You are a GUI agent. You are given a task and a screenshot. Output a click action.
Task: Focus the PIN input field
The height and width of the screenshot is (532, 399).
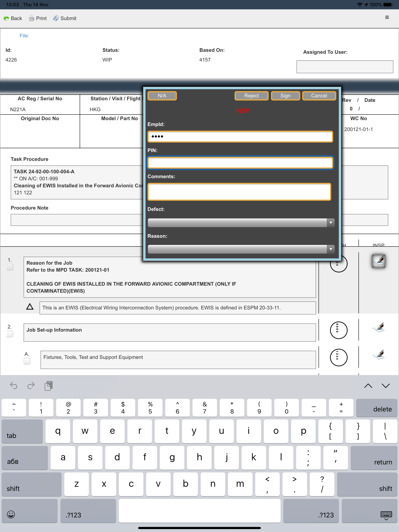pyautogui.click(x=240, y=163)
